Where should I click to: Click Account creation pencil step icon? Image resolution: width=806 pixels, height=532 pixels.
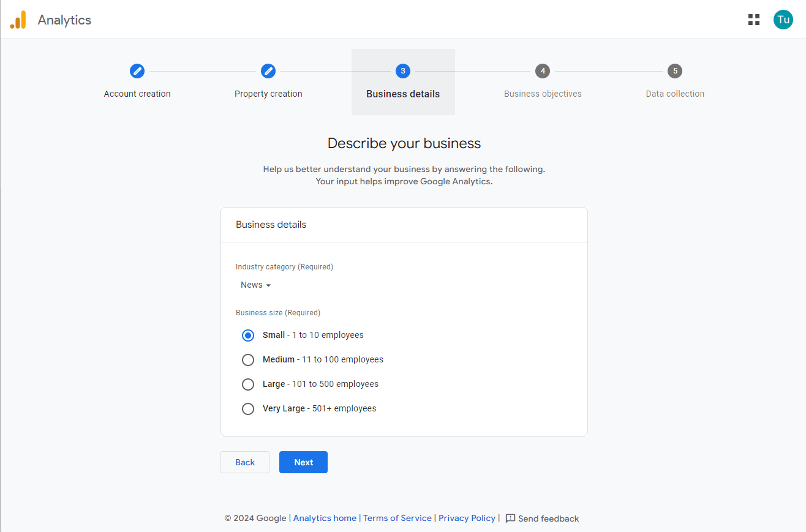[137, 71]
